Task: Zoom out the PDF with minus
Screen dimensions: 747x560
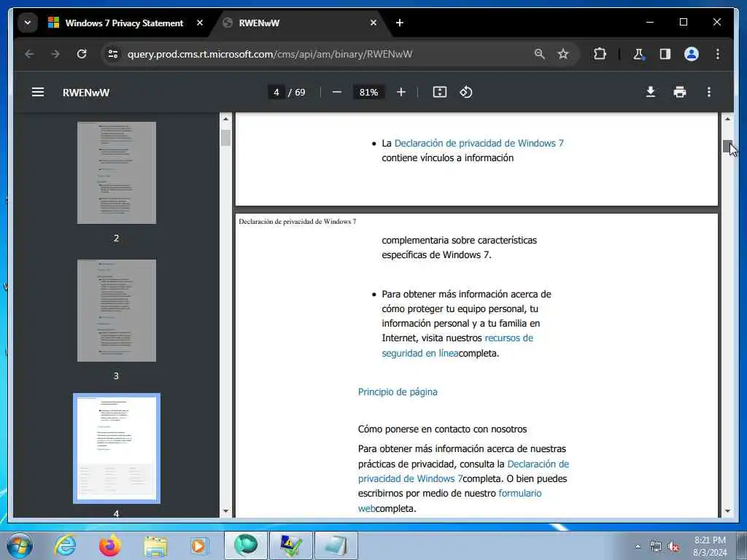Action: [x=337, y=92]
